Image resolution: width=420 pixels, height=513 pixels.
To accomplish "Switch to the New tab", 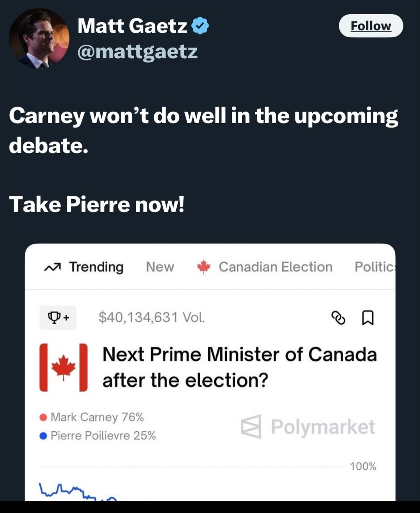I will pyautogui.click(x=160, y=267).
